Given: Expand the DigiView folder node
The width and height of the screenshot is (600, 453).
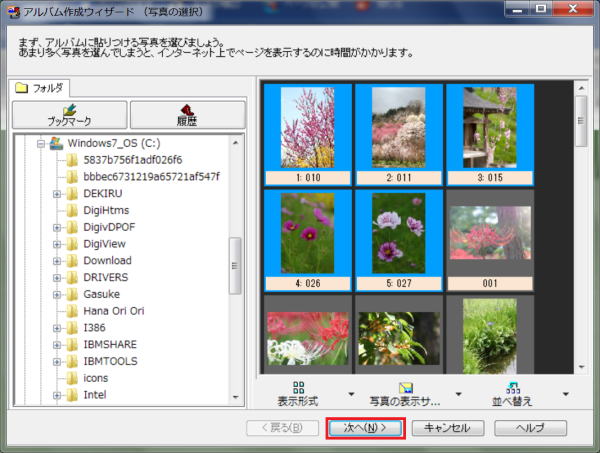Looking at the screenshot, I should [57, 244].
